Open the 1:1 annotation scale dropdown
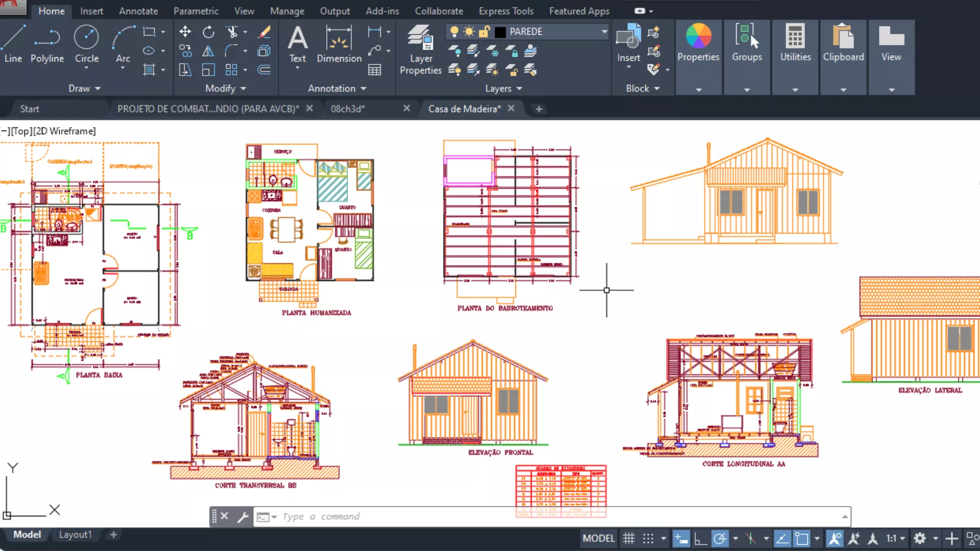The height and width of the screenshot is (551, 980). [x=895, y=538]
